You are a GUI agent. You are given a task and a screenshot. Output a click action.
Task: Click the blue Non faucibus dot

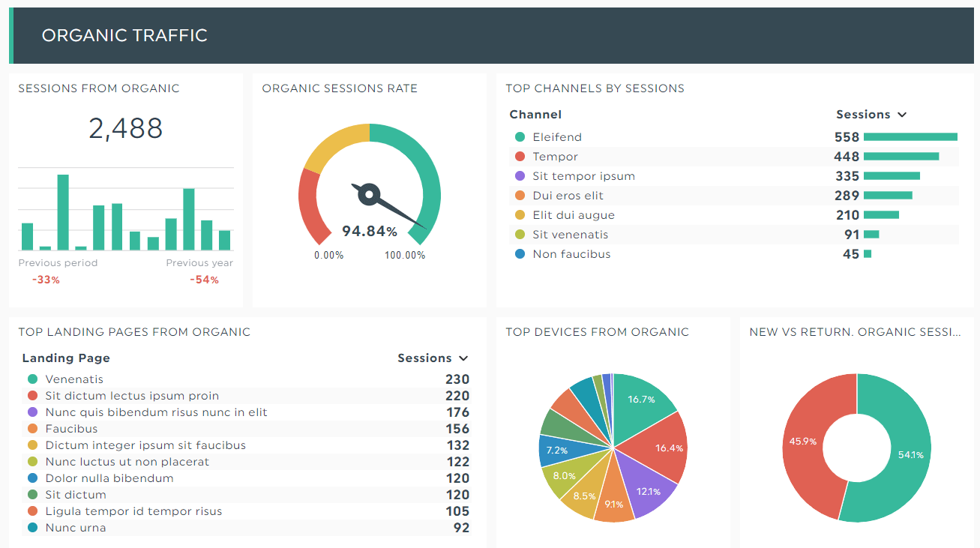tap(520, 254)
